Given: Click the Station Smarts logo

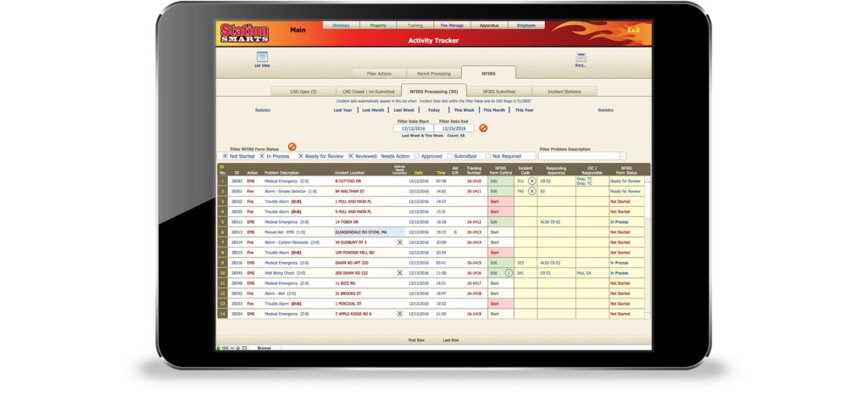Looking at the screenshot, I should 243,34.
